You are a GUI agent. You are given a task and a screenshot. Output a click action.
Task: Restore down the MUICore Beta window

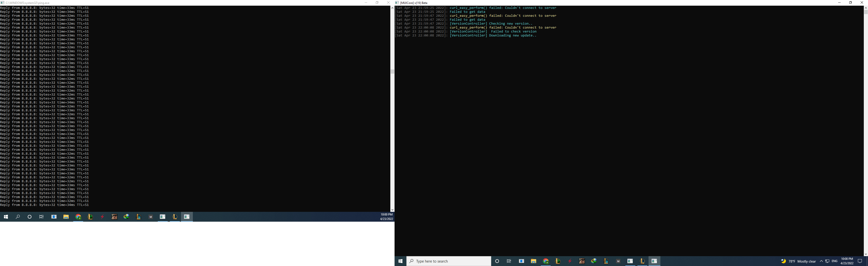[850, 3]
